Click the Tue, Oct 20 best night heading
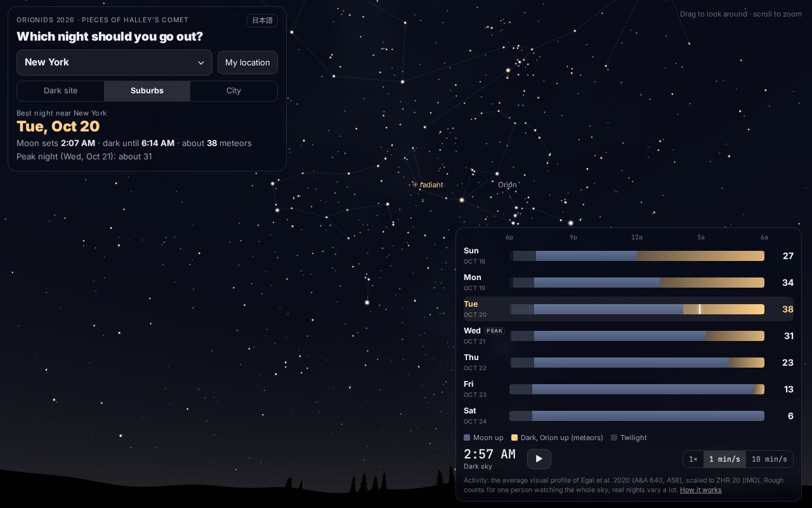Screen dimensions: 812x508 coord(58,126)
